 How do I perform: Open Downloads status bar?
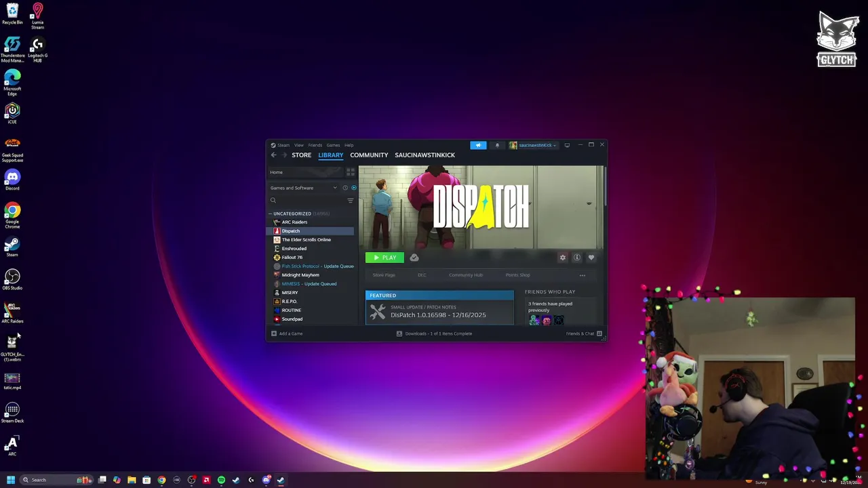pyautogui.click(x=434, y=333)
